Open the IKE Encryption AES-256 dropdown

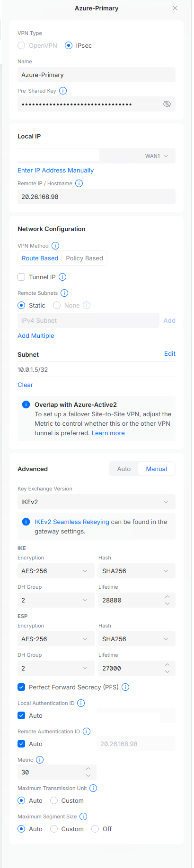click(56, 571)
